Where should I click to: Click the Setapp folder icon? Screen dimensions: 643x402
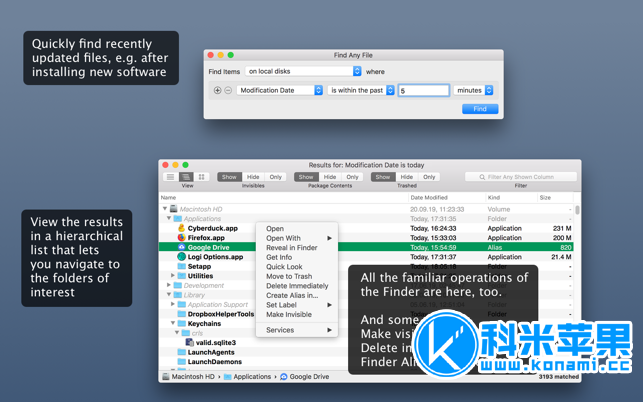pos(181,266)
